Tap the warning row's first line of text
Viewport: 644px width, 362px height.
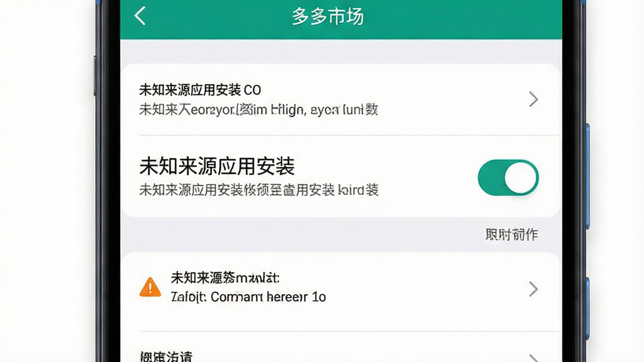pos(225,278)
